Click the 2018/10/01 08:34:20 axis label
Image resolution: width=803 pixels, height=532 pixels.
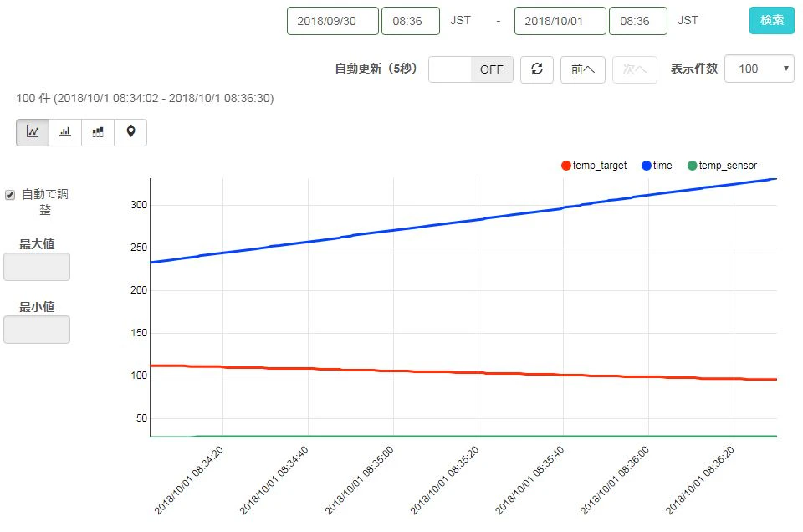click(x=188, y=480)
